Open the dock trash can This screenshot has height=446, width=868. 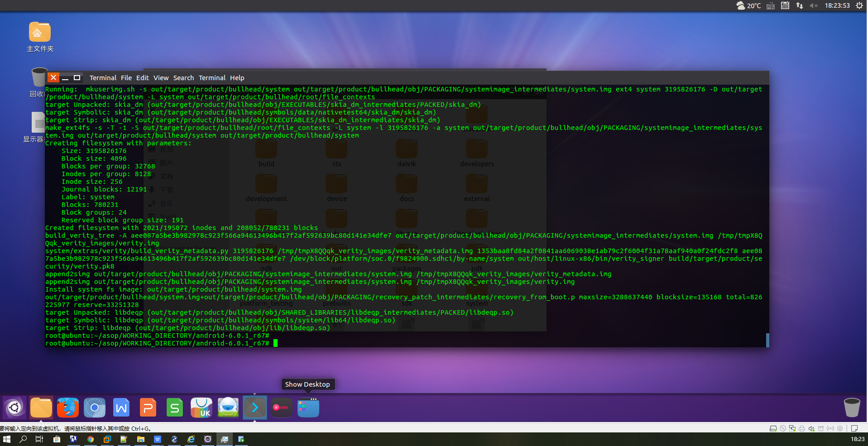tap(852, 408)
